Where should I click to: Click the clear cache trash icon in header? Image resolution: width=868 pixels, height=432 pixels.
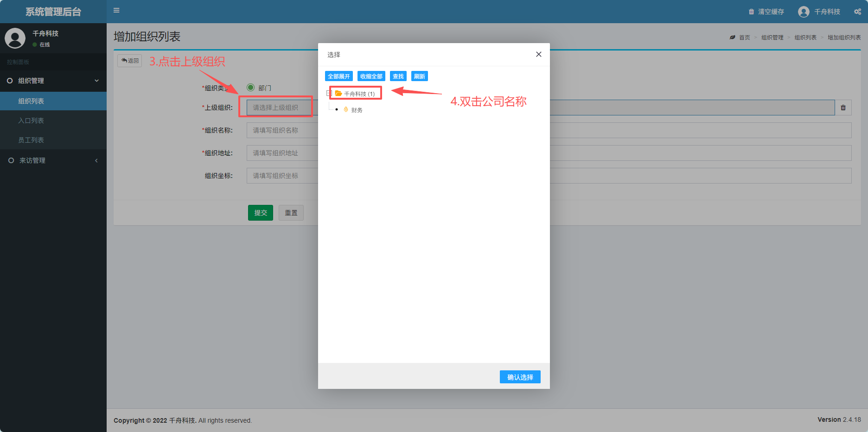[x=752, y=12]
